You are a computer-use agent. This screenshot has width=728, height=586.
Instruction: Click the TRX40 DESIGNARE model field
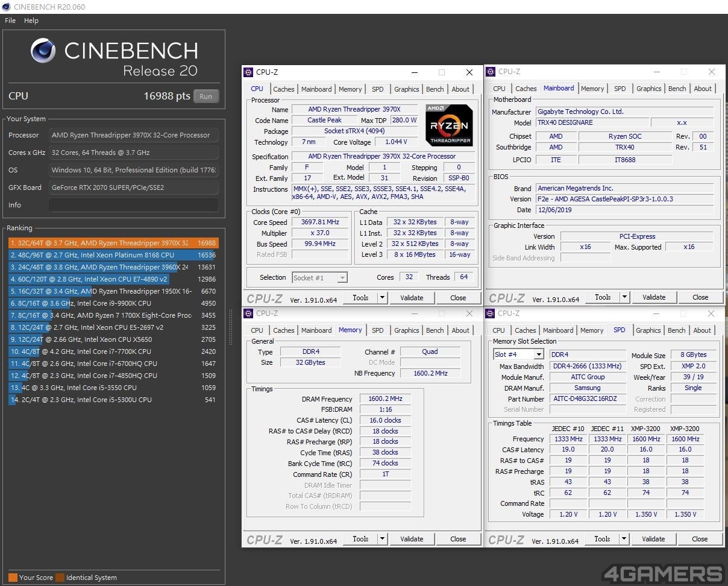tap(592, 122)
